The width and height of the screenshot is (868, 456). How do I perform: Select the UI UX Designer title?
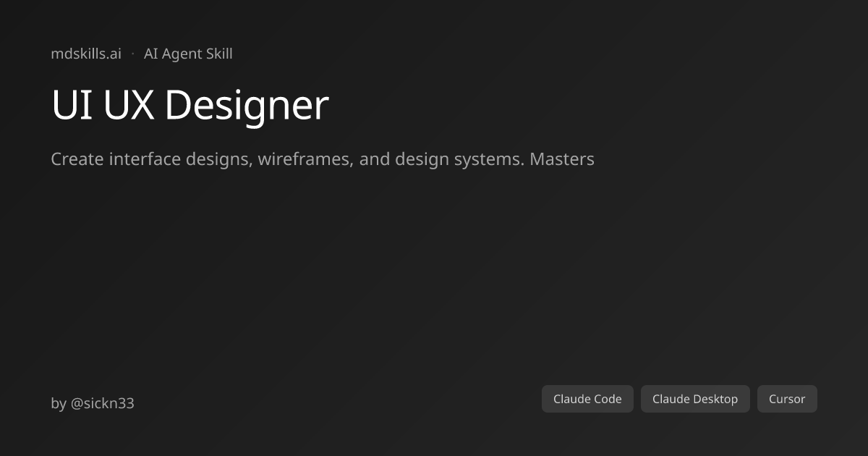(x=190, y=106)
